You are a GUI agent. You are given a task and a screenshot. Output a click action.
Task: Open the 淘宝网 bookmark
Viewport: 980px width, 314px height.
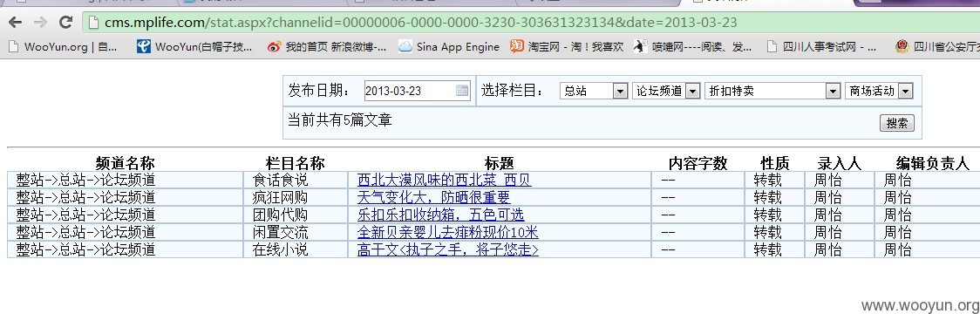[x=566, y=46]
